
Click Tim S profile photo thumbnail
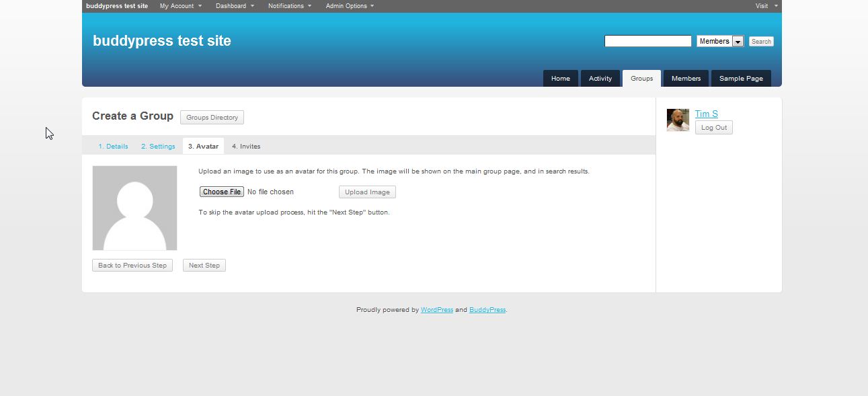tap(678, 120)
